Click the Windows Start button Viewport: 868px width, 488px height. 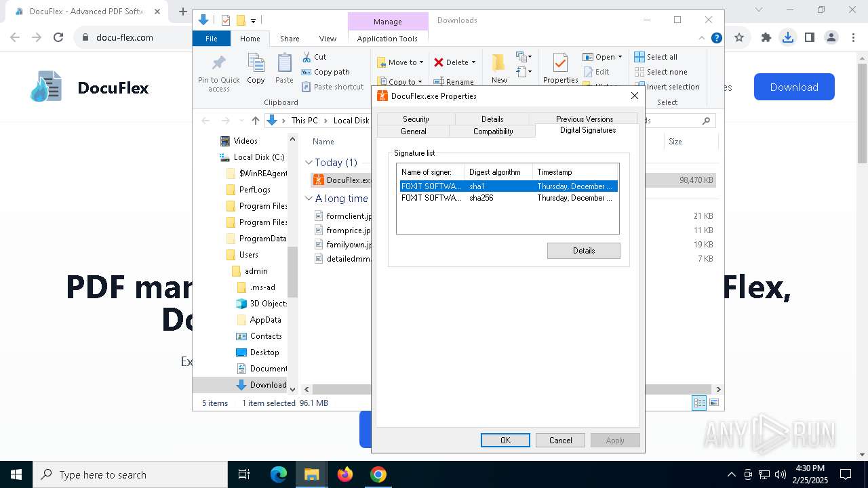[16, 474]
